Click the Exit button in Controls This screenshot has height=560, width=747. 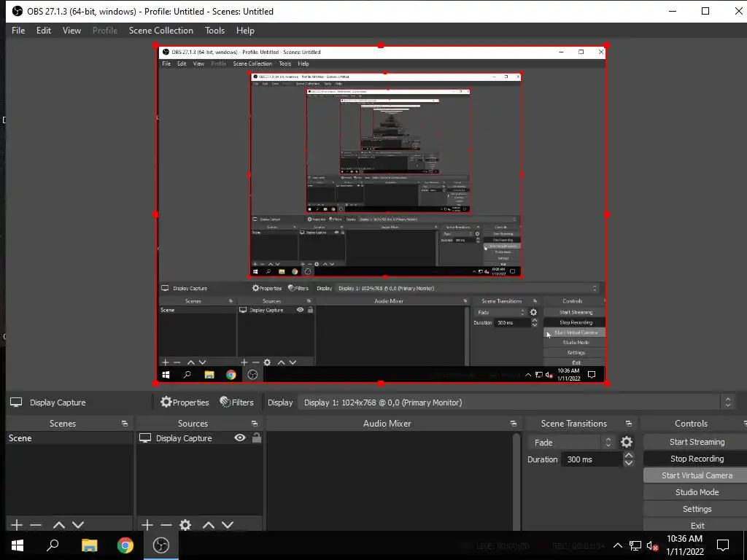tap(697, 525)
